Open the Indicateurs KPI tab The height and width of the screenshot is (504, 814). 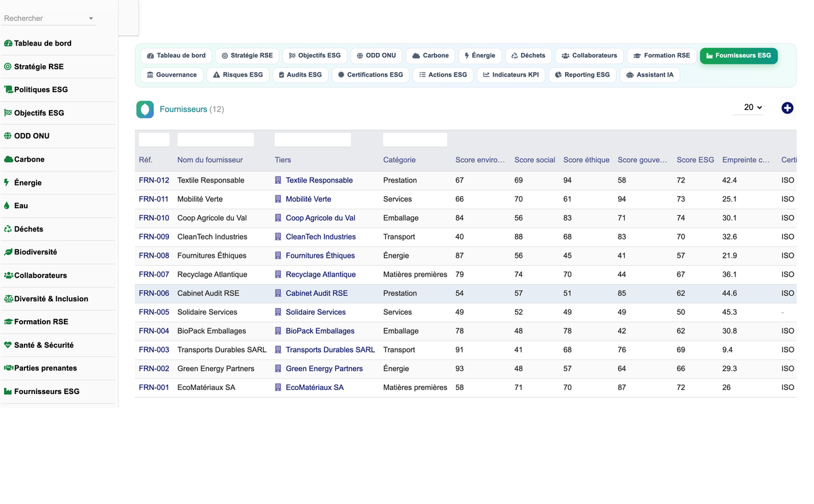tap(511, 75)
